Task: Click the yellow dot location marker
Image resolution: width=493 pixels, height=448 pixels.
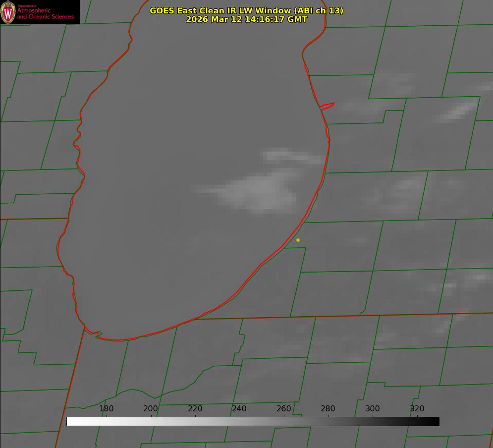Action: pos(298,240)
